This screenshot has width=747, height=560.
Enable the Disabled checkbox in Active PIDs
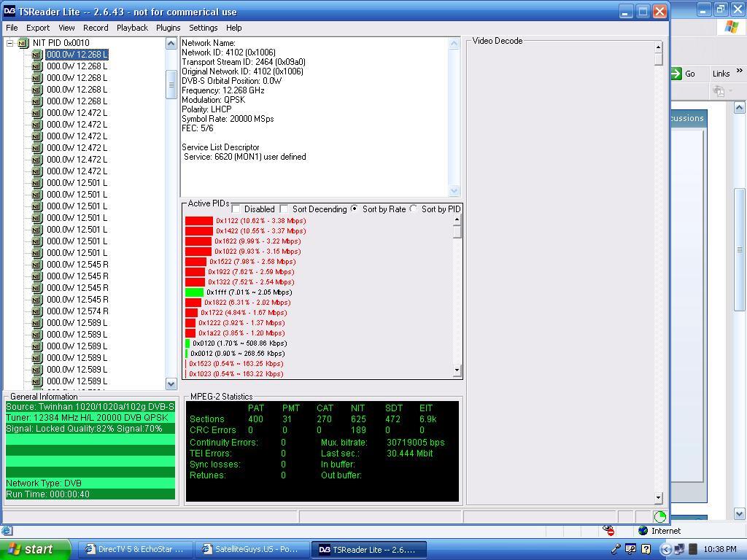click(x=236, y=209)
